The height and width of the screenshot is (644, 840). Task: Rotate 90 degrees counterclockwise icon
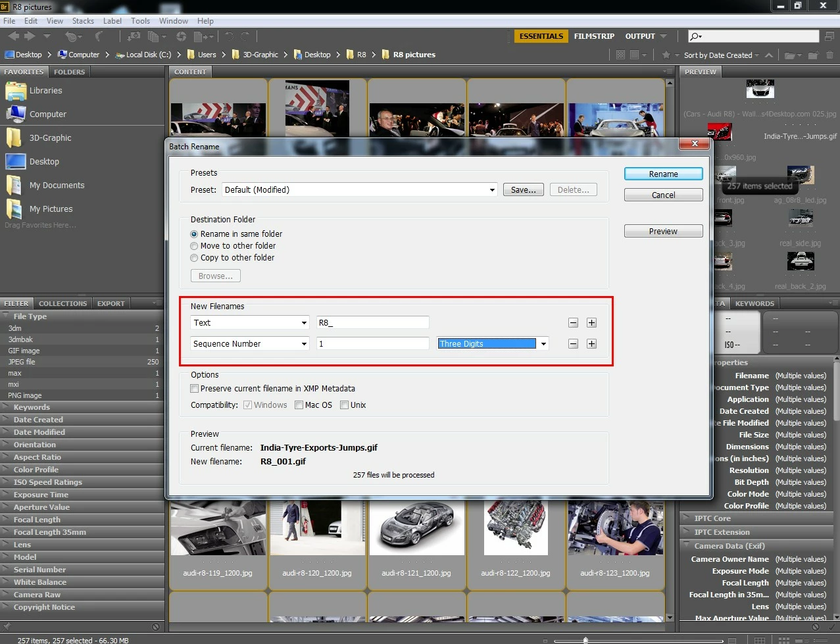tap(230, 36)
